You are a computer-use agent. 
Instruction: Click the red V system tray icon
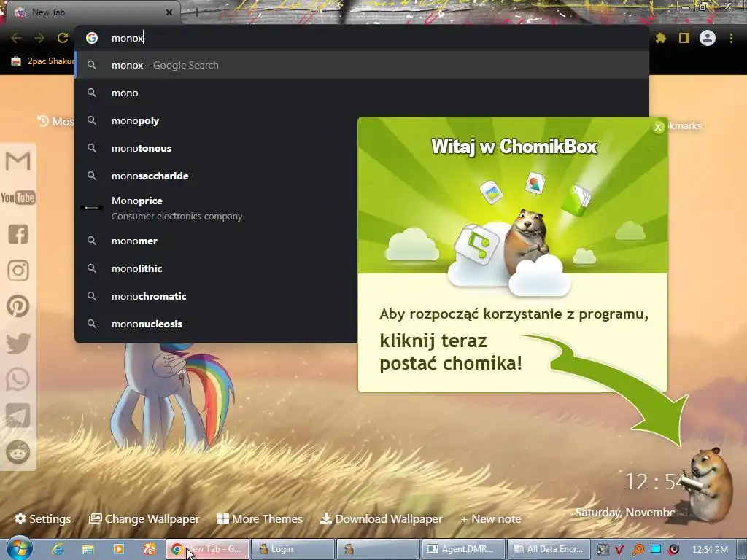(619, 550)
